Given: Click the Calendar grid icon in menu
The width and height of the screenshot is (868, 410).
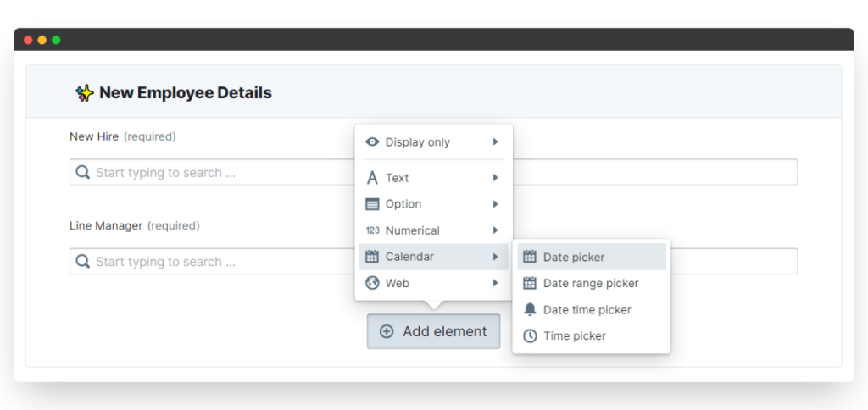Looking at the screenshot, I should pyautogui.click(x=373, y=257).
